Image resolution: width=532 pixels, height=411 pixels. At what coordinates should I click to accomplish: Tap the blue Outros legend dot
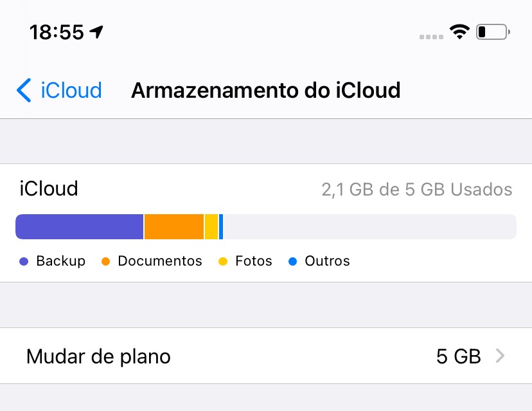(x=293, y=262)
